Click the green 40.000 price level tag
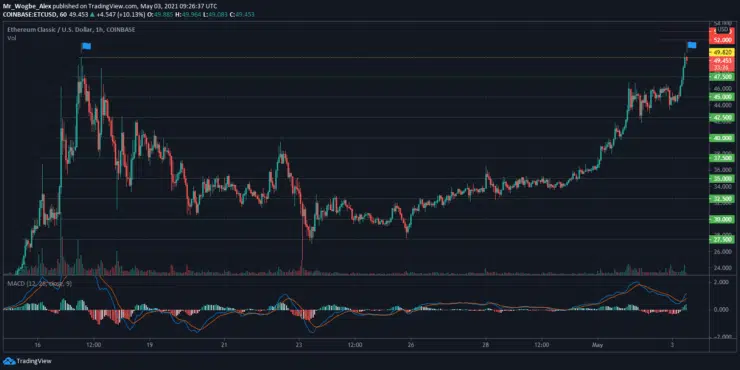Viewport: 740px width, 370px height. [x=721, y=138]
